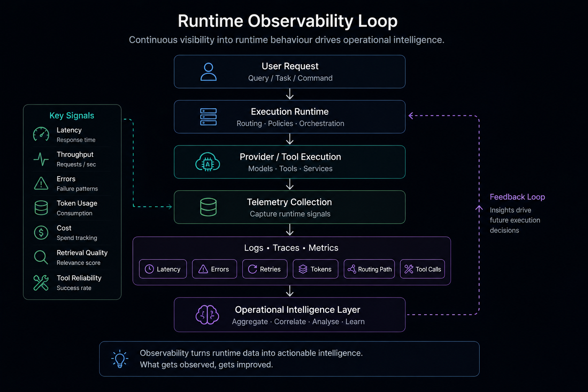588x392 pixels.
Task: Click the Token Usage signal name
Action: coord(77,203)
